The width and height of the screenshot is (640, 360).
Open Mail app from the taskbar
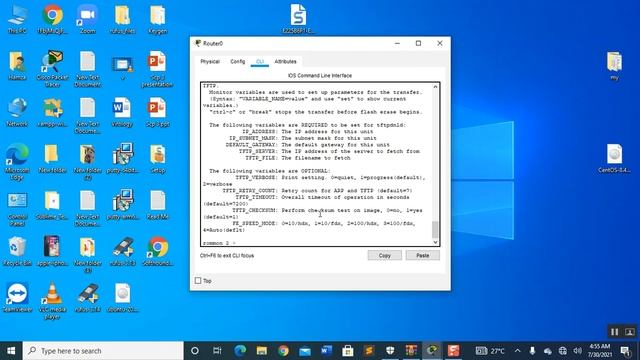(x=305, y=351)
